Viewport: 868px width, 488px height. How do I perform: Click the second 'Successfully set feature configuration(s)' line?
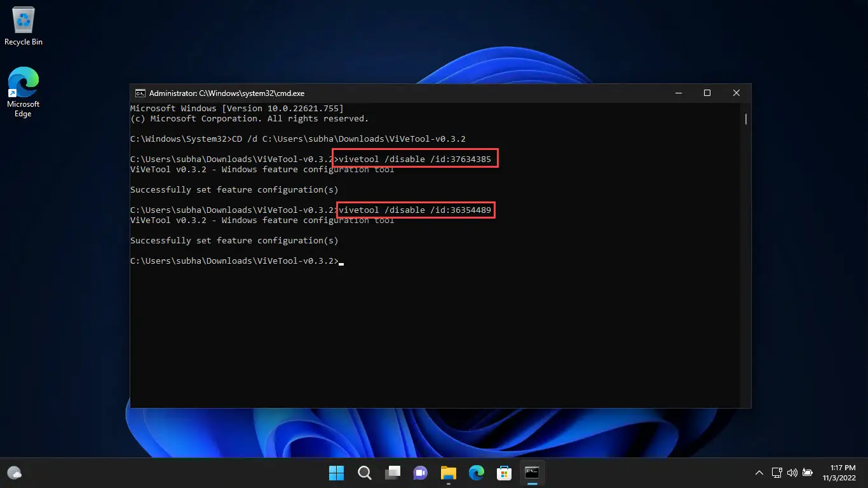pyautogui.click(x=234, y=241)
